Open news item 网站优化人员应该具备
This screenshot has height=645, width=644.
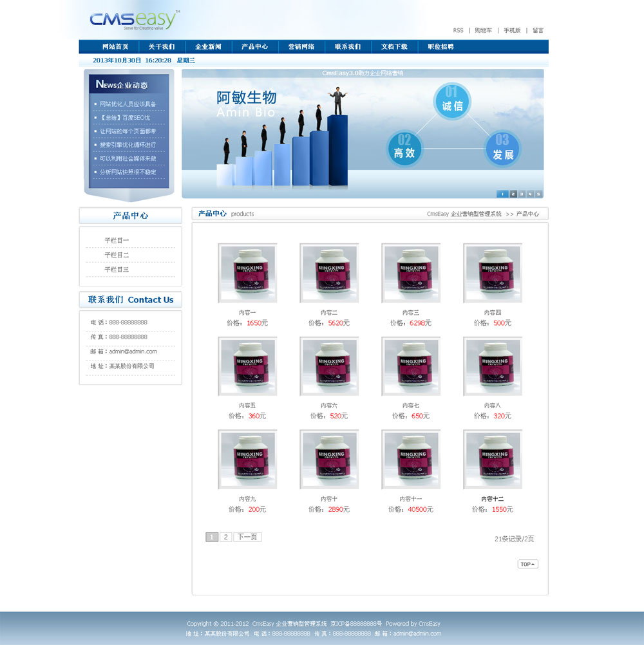tap(128, 104)
